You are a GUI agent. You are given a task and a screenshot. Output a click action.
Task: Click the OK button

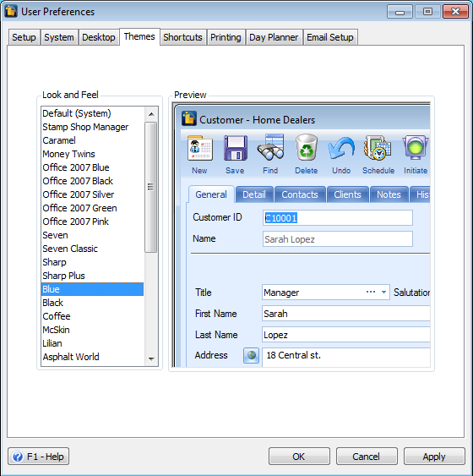pos(299,457)
